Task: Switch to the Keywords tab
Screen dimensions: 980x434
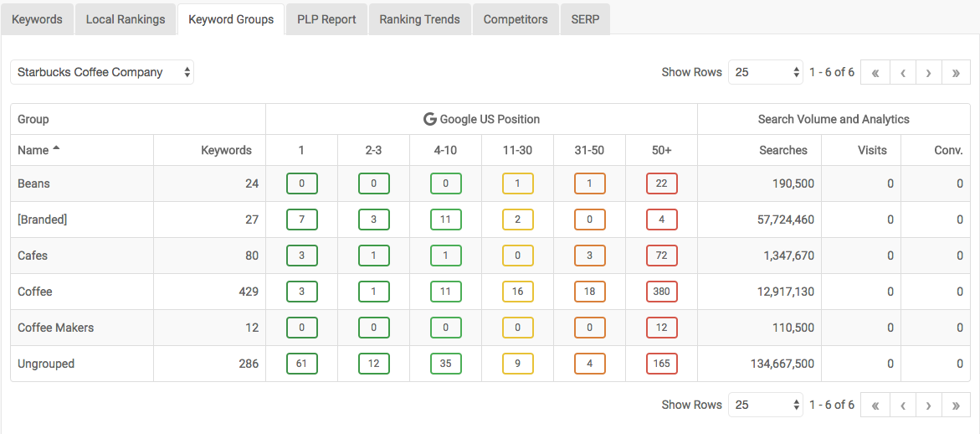Action: point(37,18)
